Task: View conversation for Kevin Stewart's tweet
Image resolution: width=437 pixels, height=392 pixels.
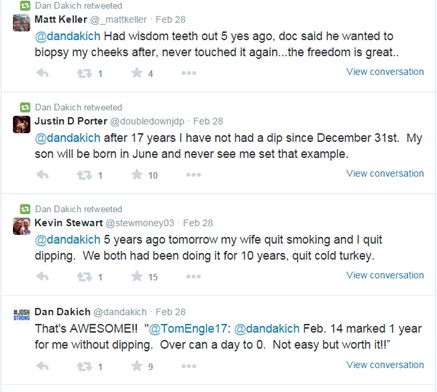Action: (385, 275)
